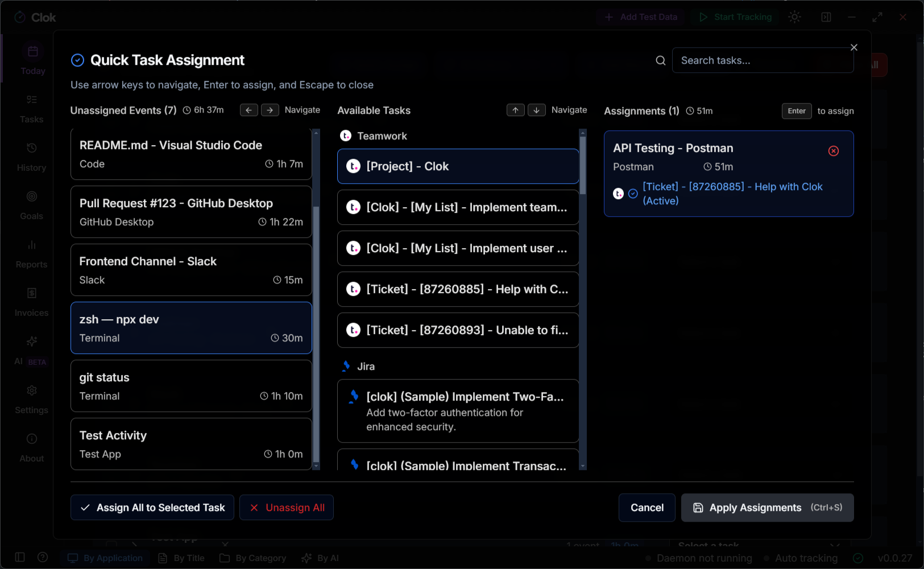Click the up arrow navigate key
This screenshot has height=569, width=924.
(x=515, y=110)
